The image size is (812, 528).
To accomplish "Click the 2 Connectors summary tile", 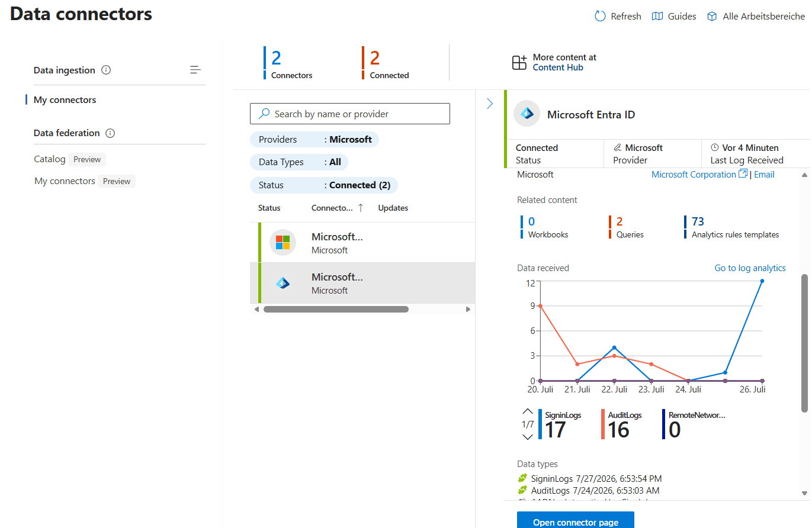I will pyautogui.click(x=288, y=63).
